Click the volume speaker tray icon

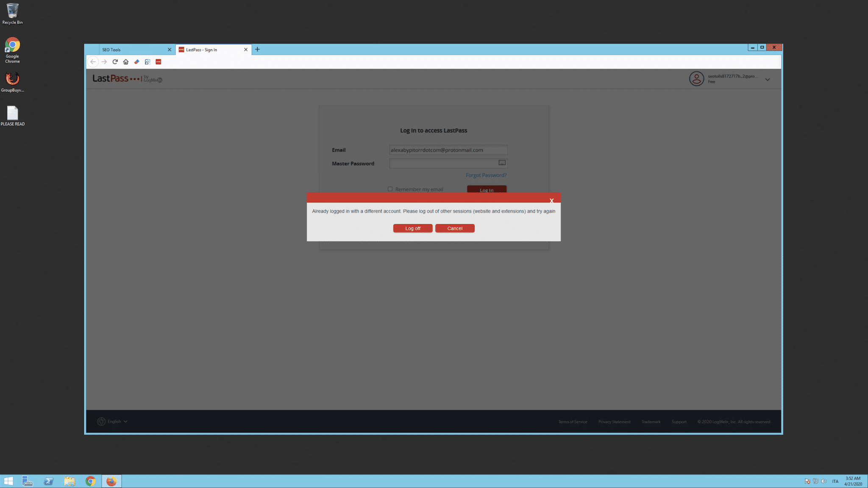(823, 481)
